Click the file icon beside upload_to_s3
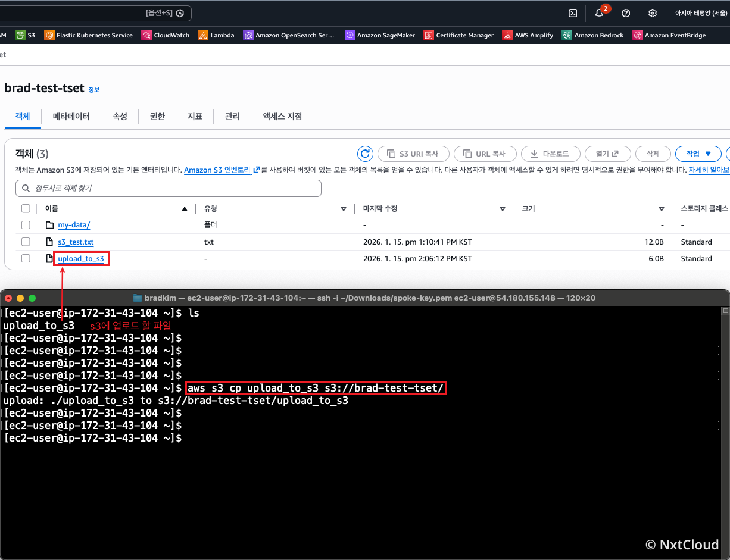The image size is (730, 560). (x=50, y=258)
